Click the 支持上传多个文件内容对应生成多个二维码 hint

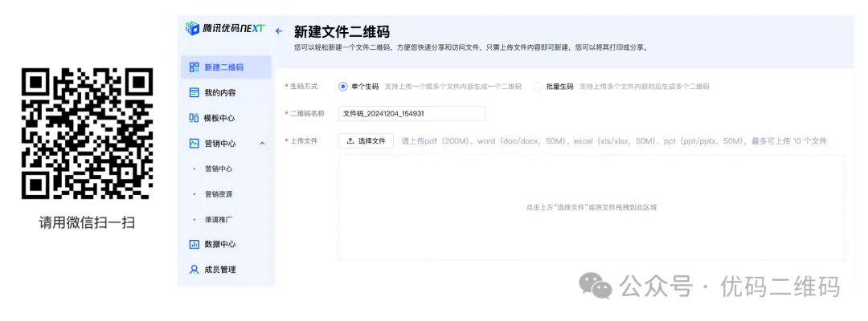(645, 87)
